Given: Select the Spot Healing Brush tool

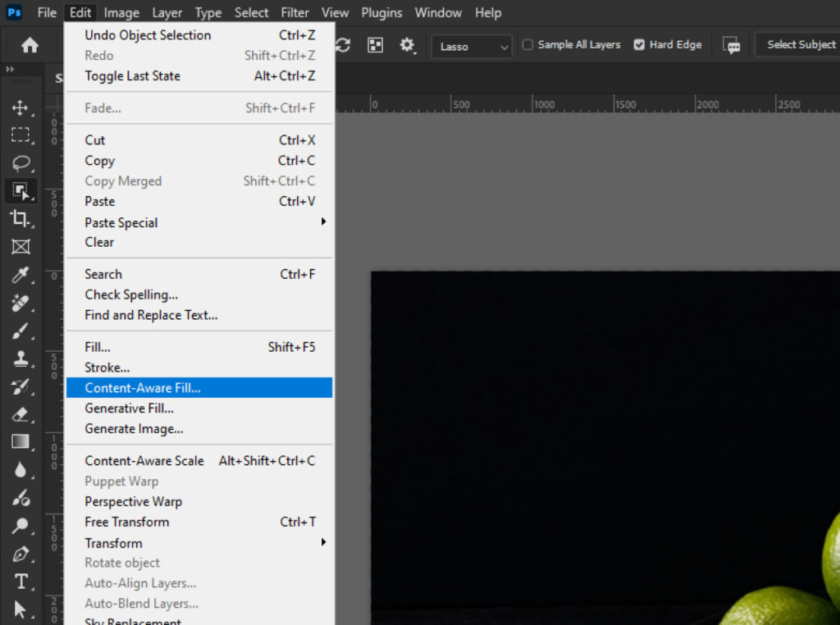Looking at the screenshot, I should (x=21, y=303).
